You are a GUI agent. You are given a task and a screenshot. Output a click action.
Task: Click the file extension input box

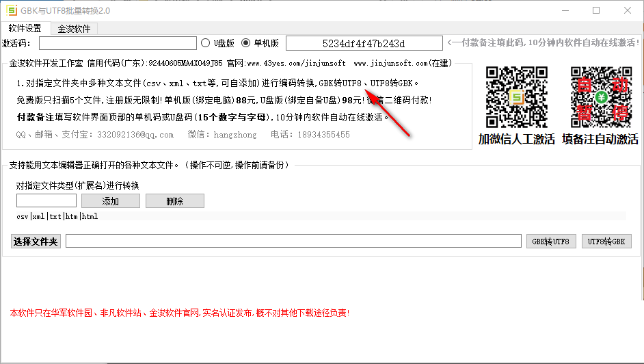[x=46, y=200]
